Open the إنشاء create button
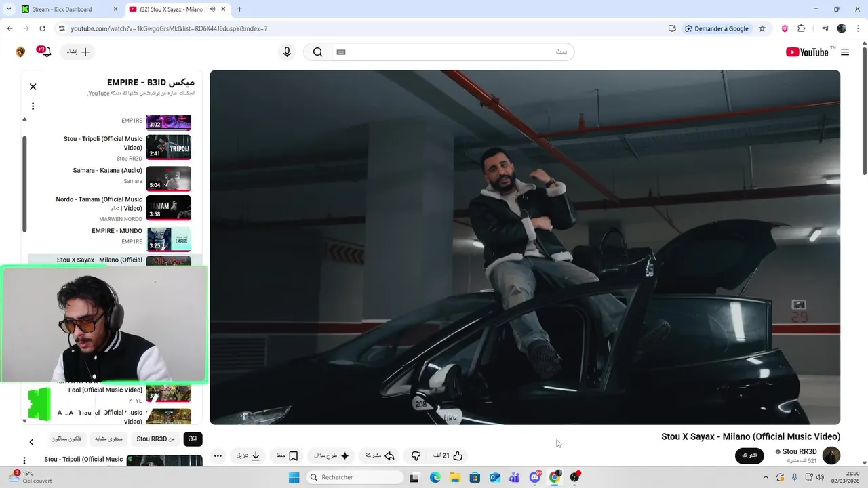This screenshot has height=488, width=868. [x=78, y=52]
